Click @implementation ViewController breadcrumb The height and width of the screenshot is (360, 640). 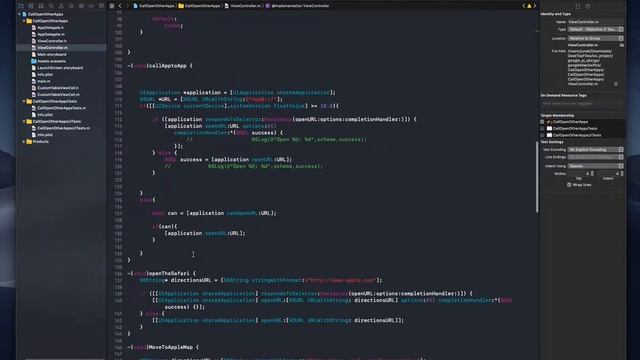coord(298,6)
